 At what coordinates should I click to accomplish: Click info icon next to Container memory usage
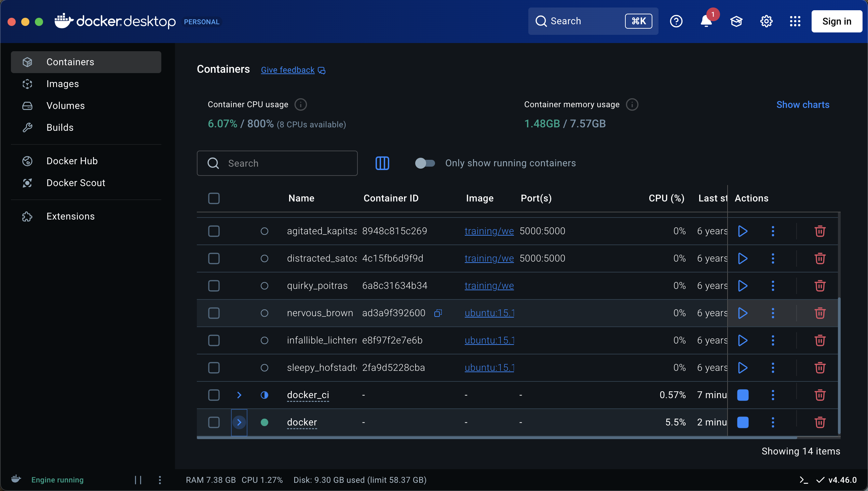pos(632,104)
